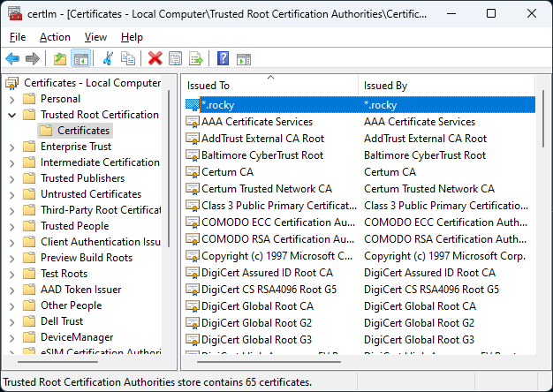This screenshot has width=553, height=392.
Task: Click the Forward arrow toolbar icon
Action: coord(33,58)
